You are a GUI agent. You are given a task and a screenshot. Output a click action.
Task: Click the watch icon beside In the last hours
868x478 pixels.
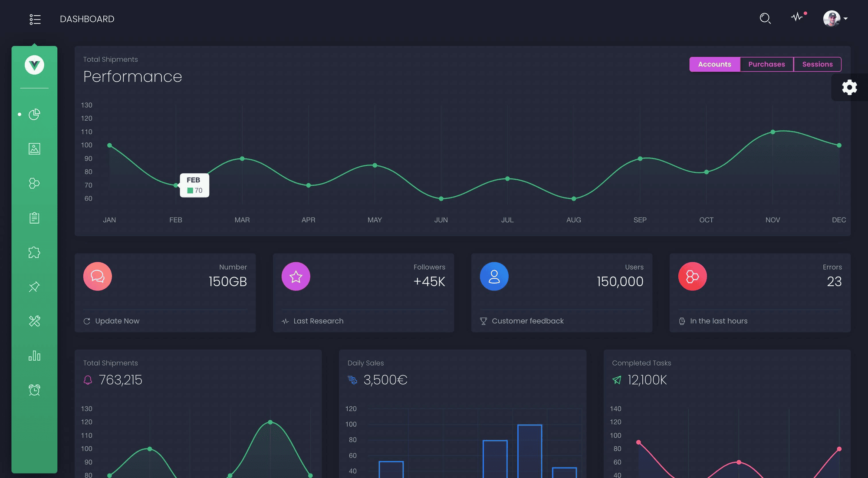682,321
